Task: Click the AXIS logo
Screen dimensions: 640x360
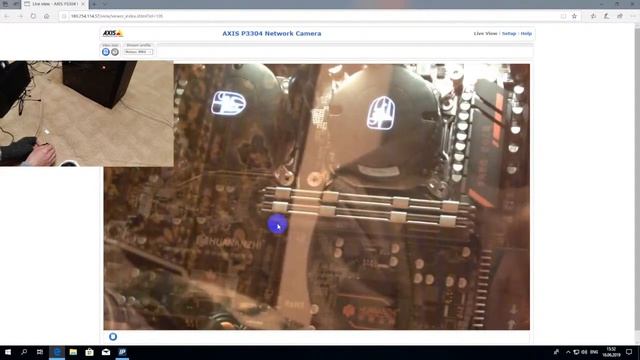Action: pos(112,33)
